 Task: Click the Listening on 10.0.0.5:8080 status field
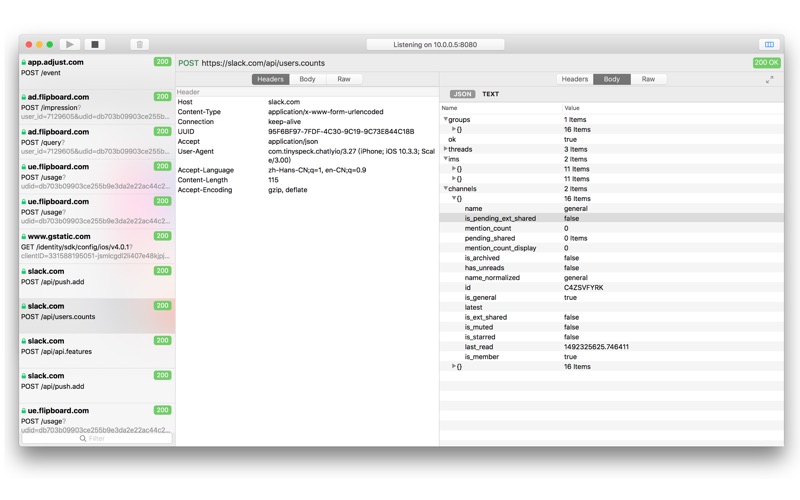click(x=435, y=45)
